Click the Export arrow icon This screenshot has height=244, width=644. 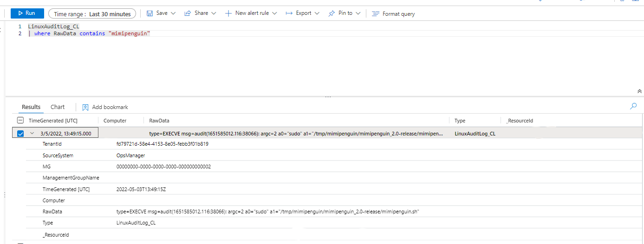pos(289,13)
